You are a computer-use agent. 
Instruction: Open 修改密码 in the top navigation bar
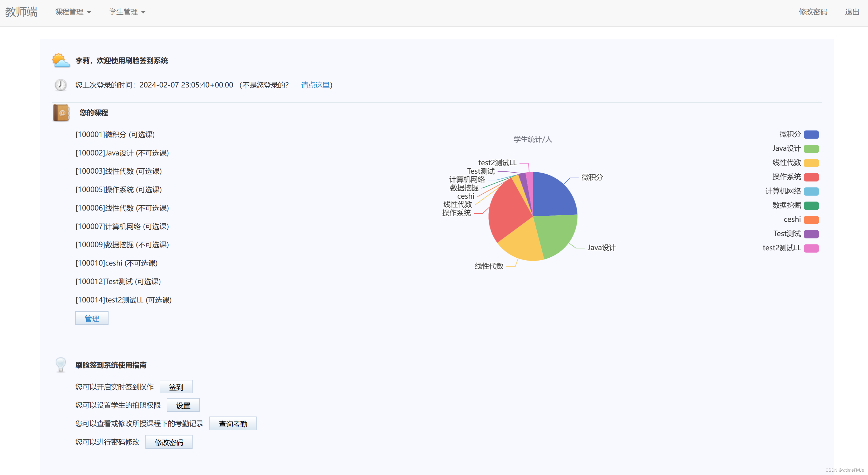[812, 12]
